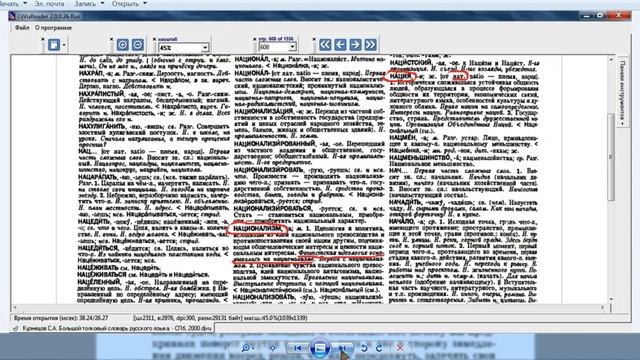The height and width of the screenshot is (360, 640).
Task: Close the layout toolbar with its small x
Action: 42,39
